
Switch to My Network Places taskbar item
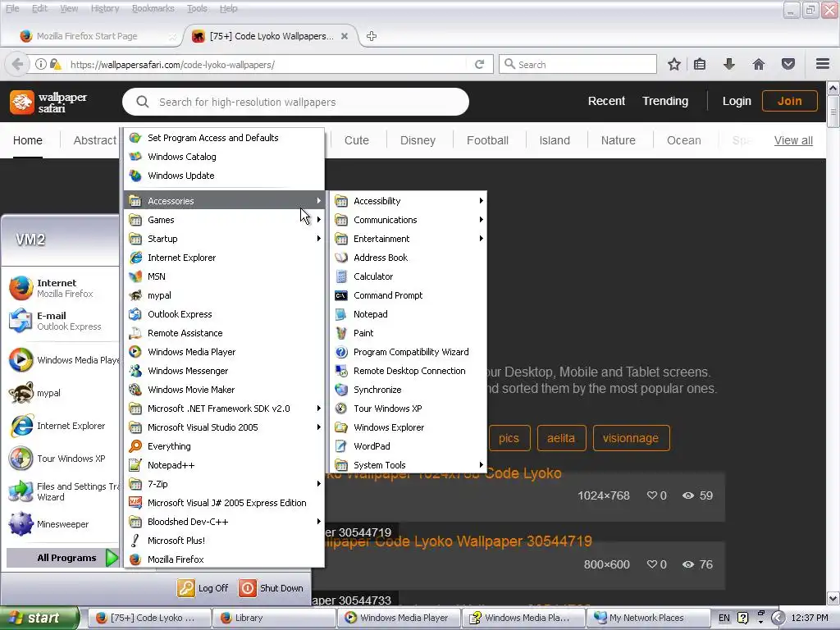648,618
